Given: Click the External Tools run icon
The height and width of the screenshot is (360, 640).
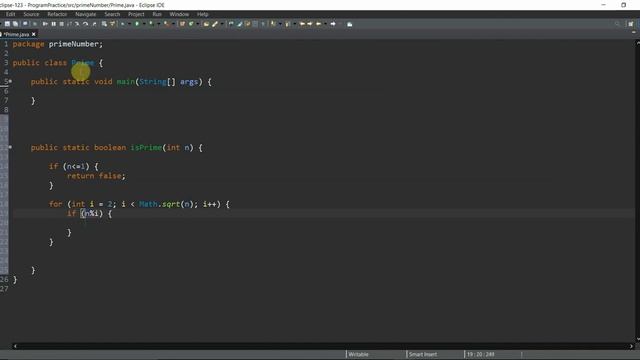Looking at the screenshot, I should pos(166,24).
